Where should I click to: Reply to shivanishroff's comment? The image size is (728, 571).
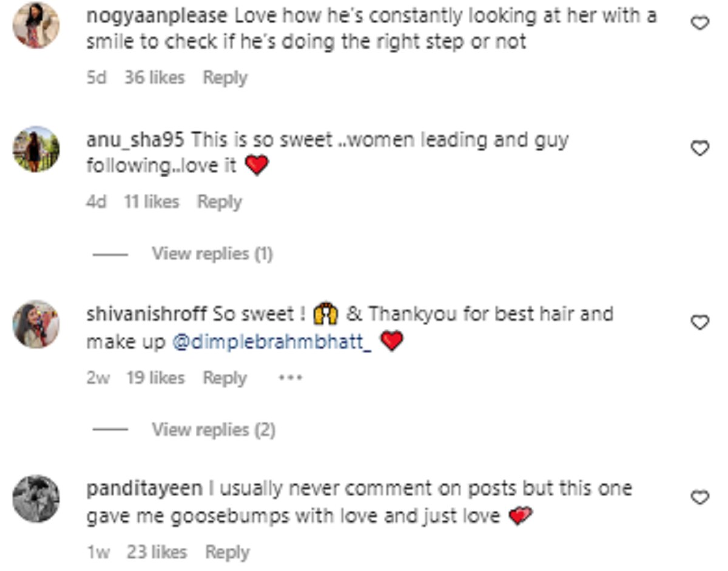click(x=224, y=378)
